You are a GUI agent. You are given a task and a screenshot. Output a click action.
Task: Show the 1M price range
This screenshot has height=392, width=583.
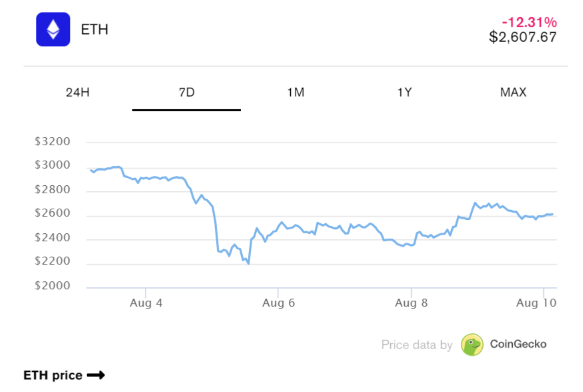coord(295,93)
